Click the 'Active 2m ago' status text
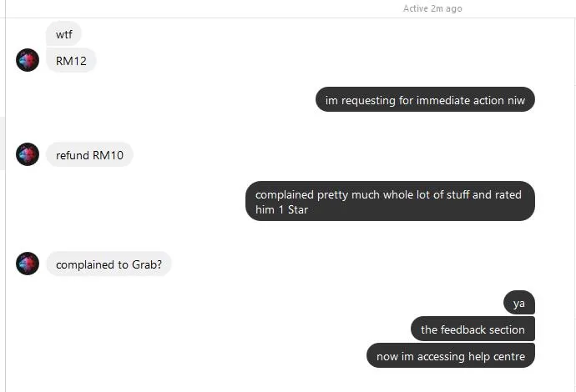Screen dimensions: 576x392 pos(432,8)
